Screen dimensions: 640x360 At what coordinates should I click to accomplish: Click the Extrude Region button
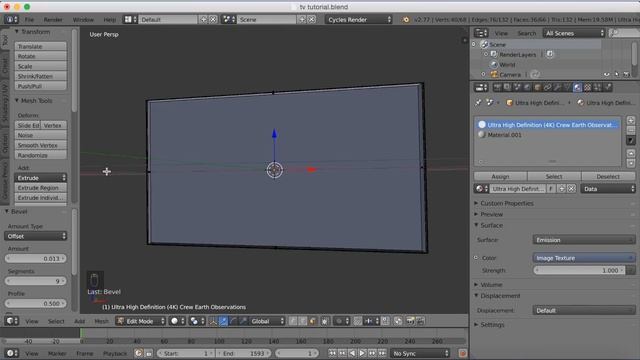click(x=40, y=188)
